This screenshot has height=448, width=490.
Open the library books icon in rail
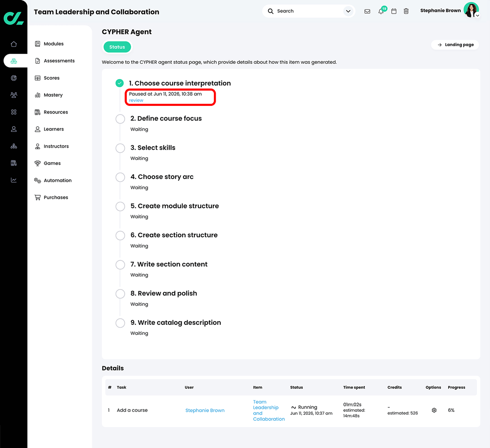(x=14, y=163)
